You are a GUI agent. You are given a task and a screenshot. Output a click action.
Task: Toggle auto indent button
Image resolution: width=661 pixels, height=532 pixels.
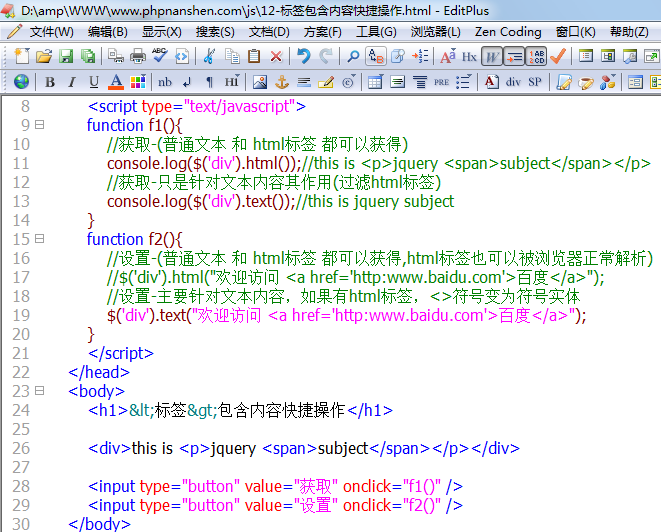(x=514, y=56)
